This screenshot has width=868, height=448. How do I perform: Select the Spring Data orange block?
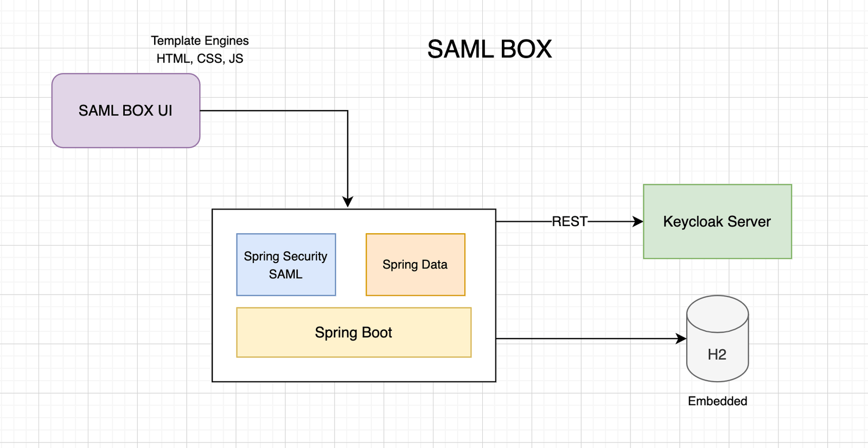click(x=416, y=265)
